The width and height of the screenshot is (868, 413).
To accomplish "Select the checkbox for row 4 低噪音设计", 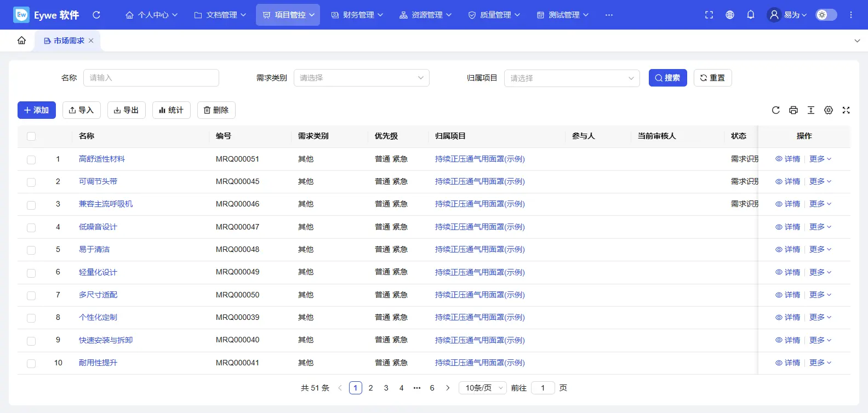I will (x=31, y=227).
